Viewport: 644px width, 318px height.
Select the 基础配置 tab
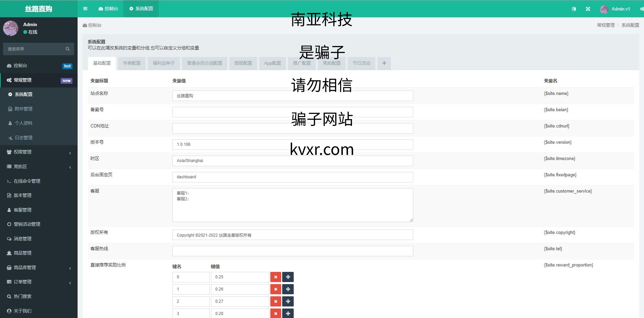(102, 63)
